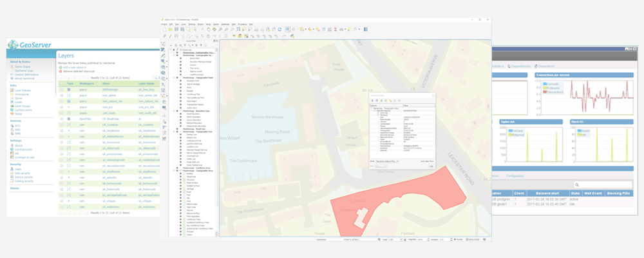
Task: Open the QGIS Raster menu
Action: click(216, 25)
